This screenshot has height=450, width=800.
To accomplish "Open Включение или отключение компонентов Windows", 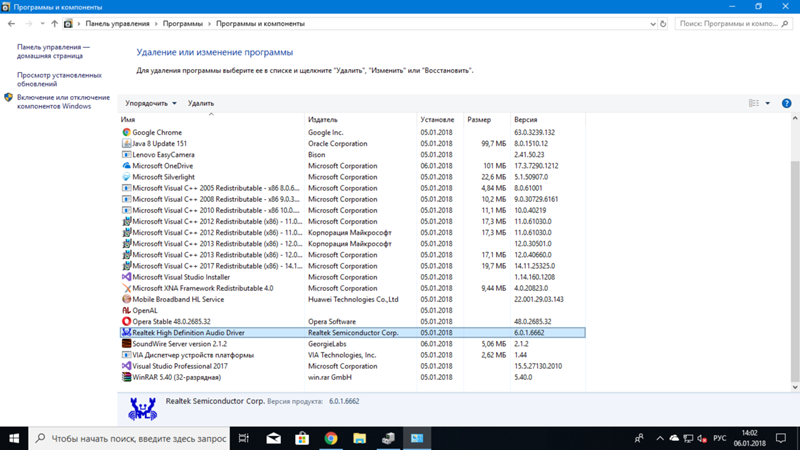I will pos(63,102).
